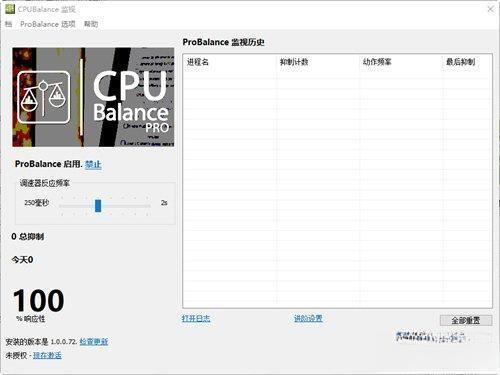Click the installed version 1.0.0.72 text
500x375 pixels.
click(42, 342)
